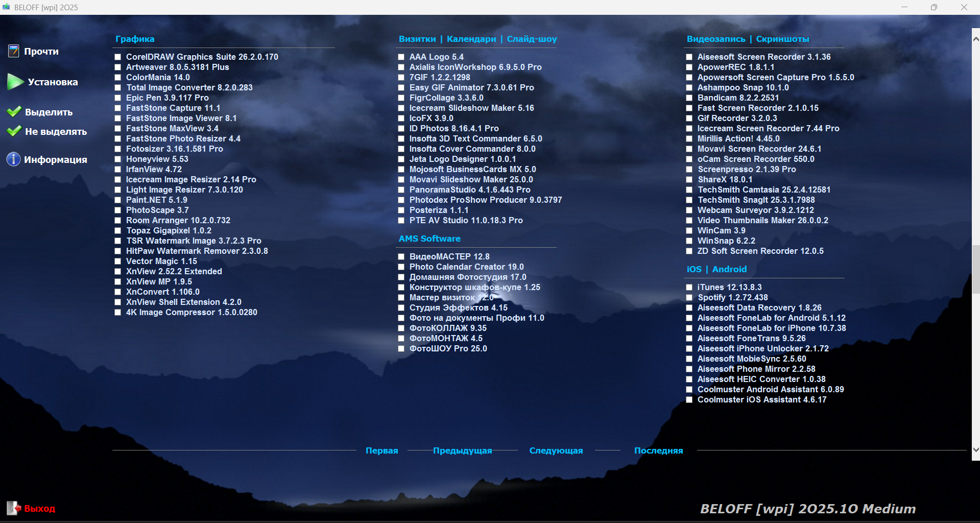The height and width of the screenshot is (523, 980).
Task: Select the iTunes 12.13.8.3 checkbox
Action: pyautogui.click(x=689, y=288)
